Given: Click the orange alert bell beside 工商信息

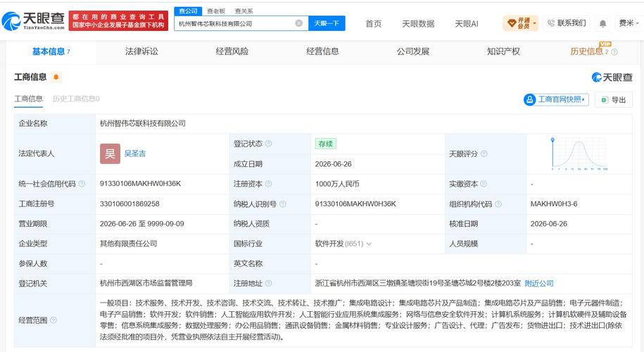Looking at the screenshot, I should [56, 77].
